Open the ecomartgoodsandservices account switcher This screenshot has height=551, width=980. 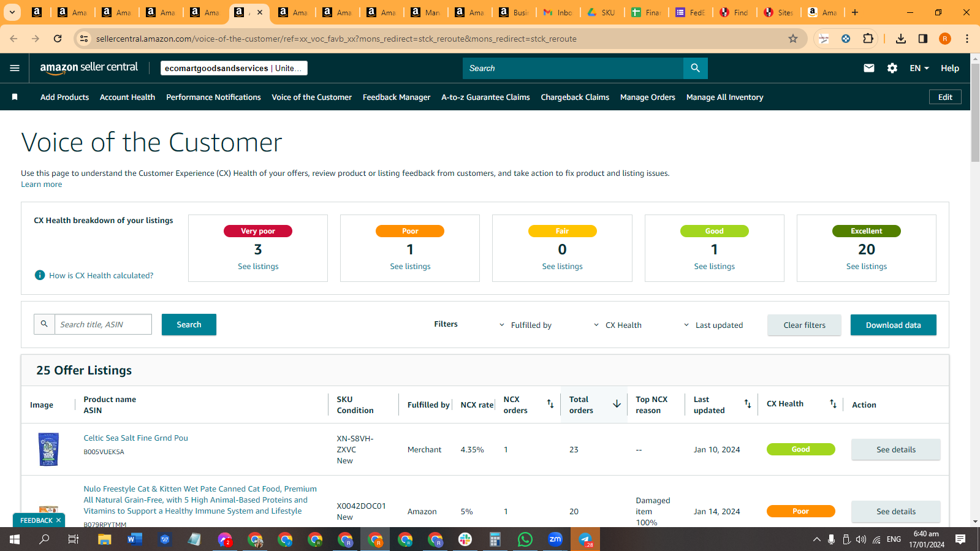[234, 68]
